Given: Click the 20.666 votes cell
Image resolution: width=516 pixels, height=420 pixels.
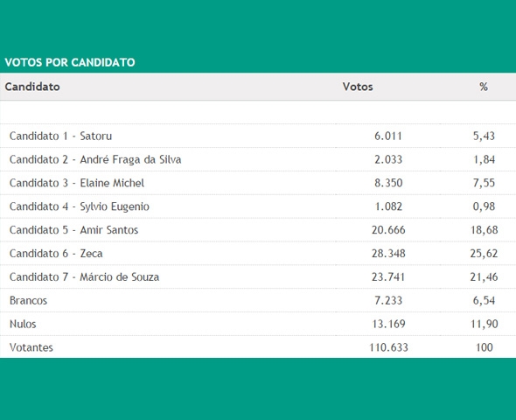Looking at the screenshot, I should (x=388, y=230).
